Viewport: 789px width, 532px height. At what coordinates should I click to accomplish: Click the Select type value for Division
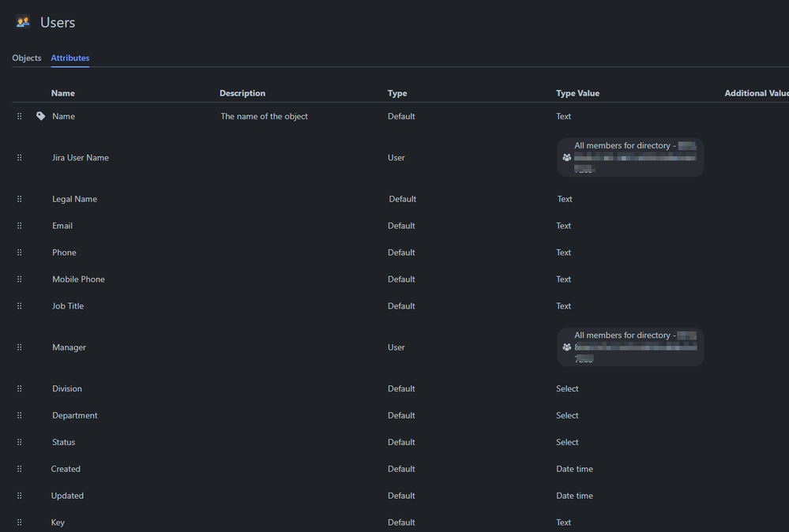(567, 388)
